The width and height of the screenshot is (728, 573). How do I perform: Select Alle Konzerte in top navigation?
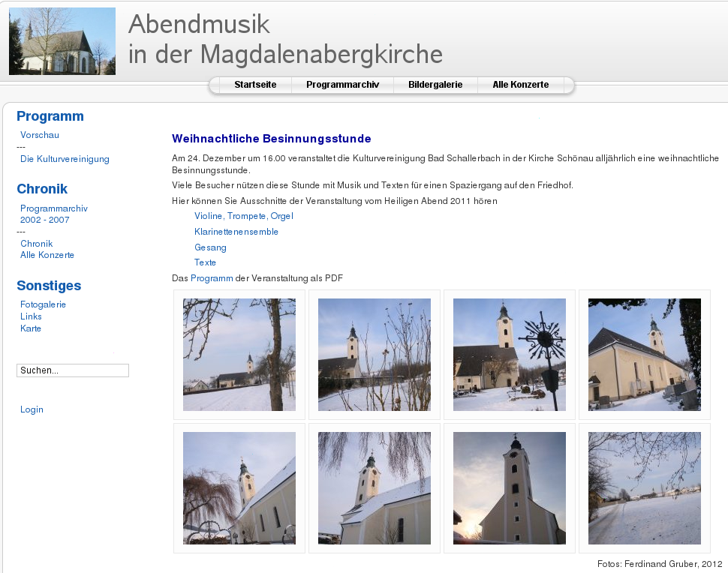(x=521, y=85)
